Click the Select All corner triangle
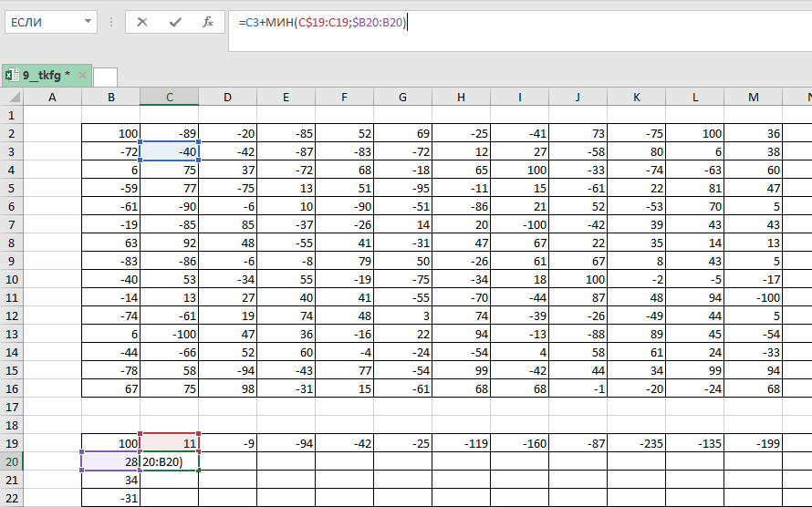This screenshot has height=507, width=812. (x=11, y=98)
